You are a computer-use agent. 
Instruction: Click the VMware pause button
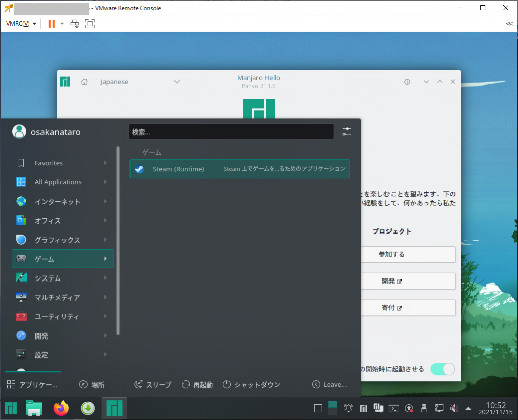click(x=51, y=23)
